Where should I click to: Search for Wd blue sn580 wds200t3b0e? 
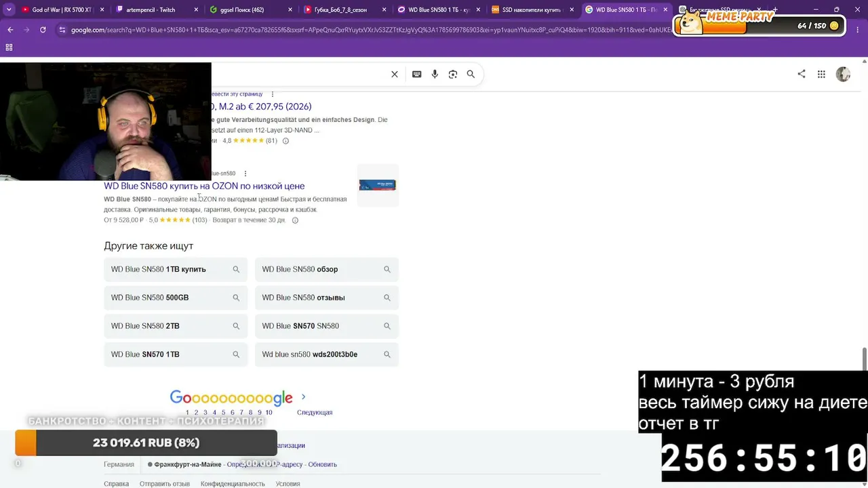[x=327, y=354]
